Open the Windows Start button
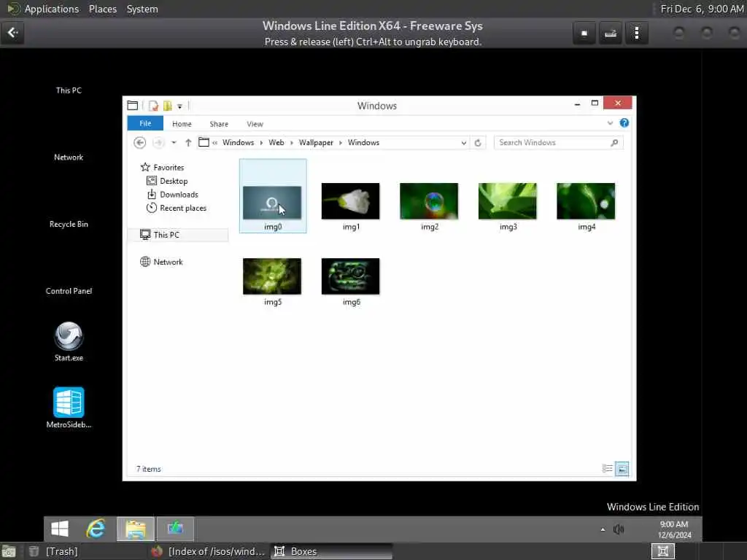 pyautogui.click(x=60, y=529)
